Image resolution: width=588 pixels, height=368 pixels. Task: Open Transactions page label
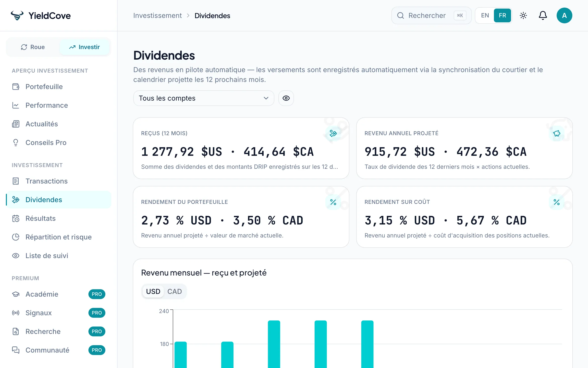tap(47, 181)
